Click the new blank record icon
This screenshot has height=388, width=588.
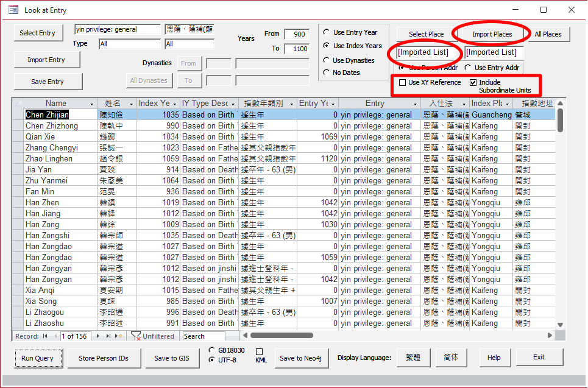click(x=119, y=336)
